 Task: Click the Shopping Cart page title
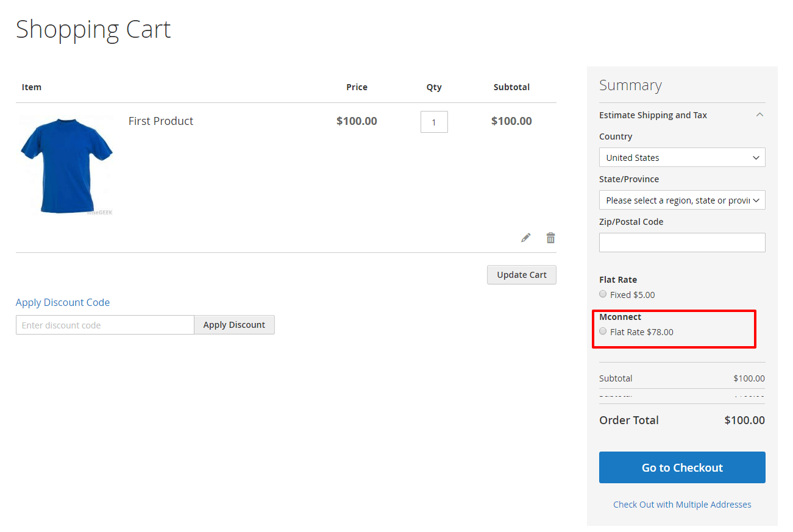[93, 29]
